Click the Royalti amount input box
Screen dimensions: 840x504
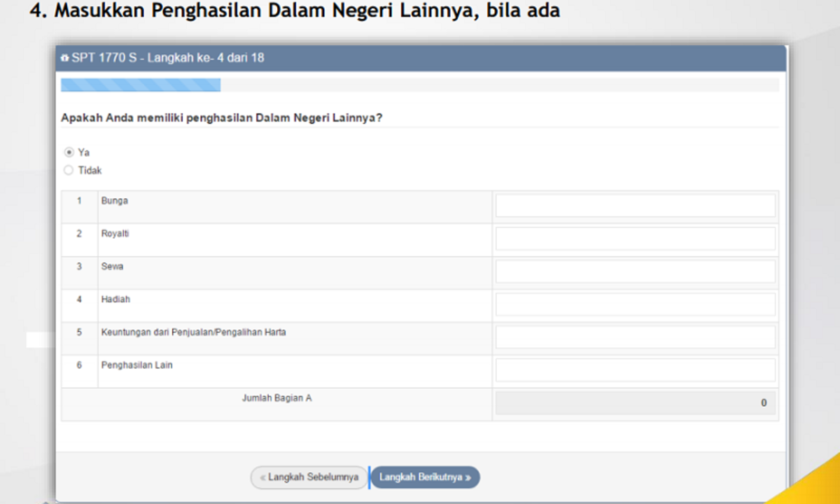635,239
